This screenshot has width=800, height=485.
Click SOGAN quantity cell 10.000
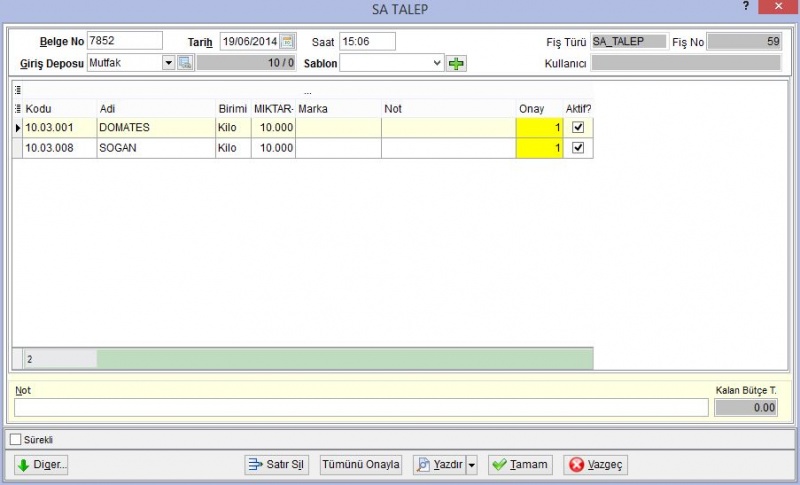273,148
